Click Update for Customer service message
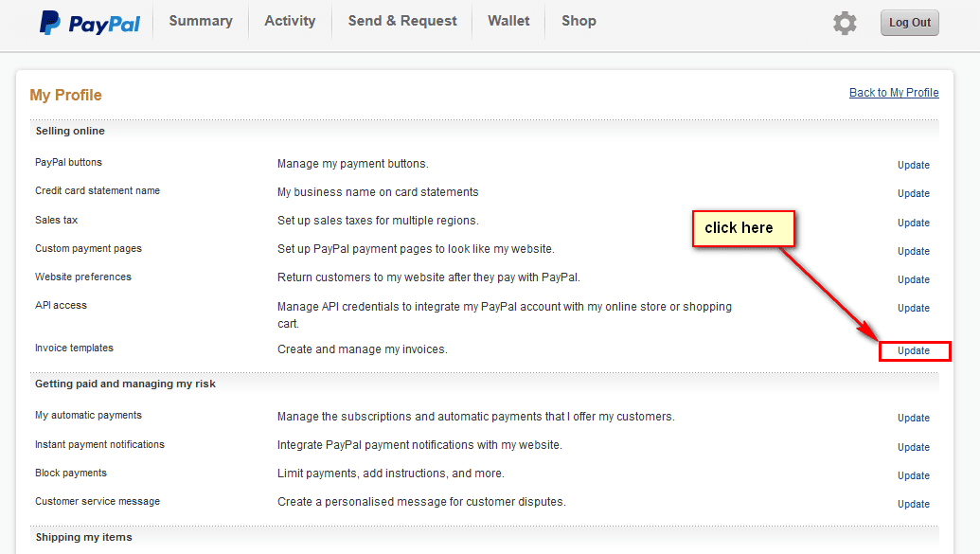The width and height of the screenshot is (980, 554). pyautogui.click(x=914, y=504)
